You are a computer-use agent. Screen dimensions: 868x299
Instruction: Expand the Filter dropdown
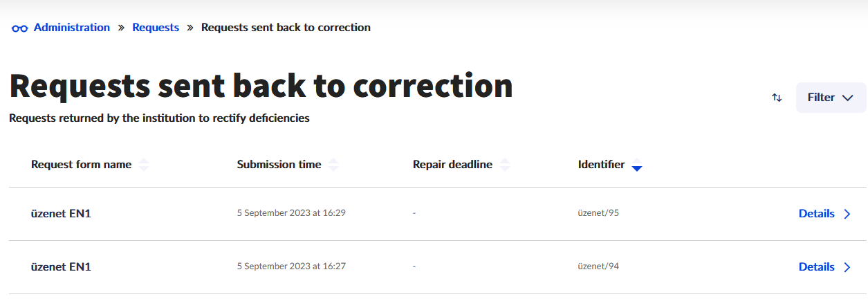coord(831,98)
